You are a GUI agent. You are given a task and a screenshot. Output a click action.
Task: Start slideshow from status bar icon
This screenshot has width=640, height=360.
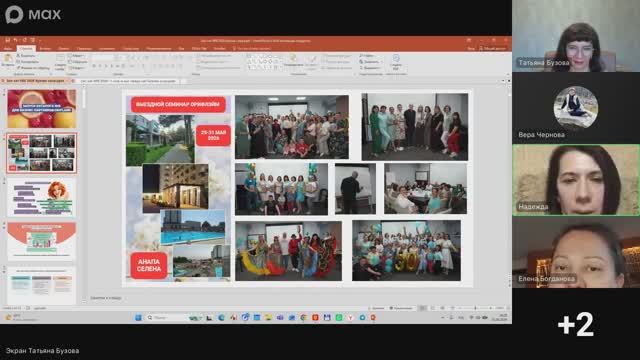pyautogui.click(x=452, y=308)
